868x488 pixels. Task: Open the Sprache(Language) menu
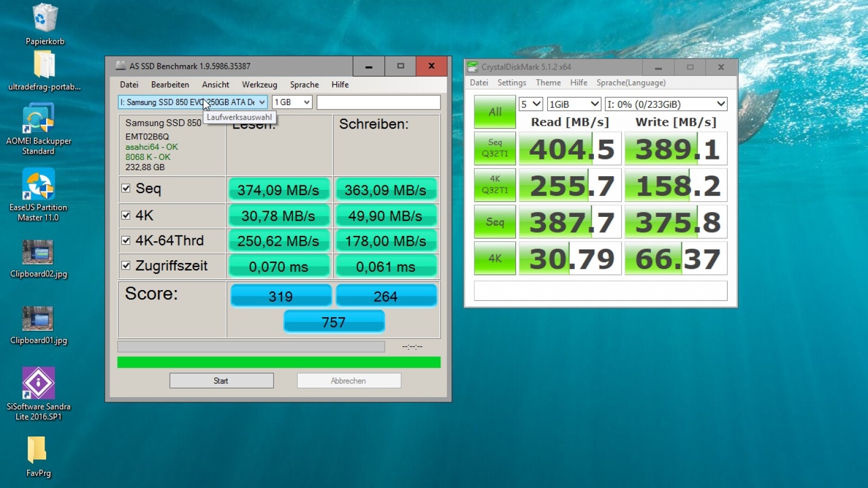coord(631,82)
